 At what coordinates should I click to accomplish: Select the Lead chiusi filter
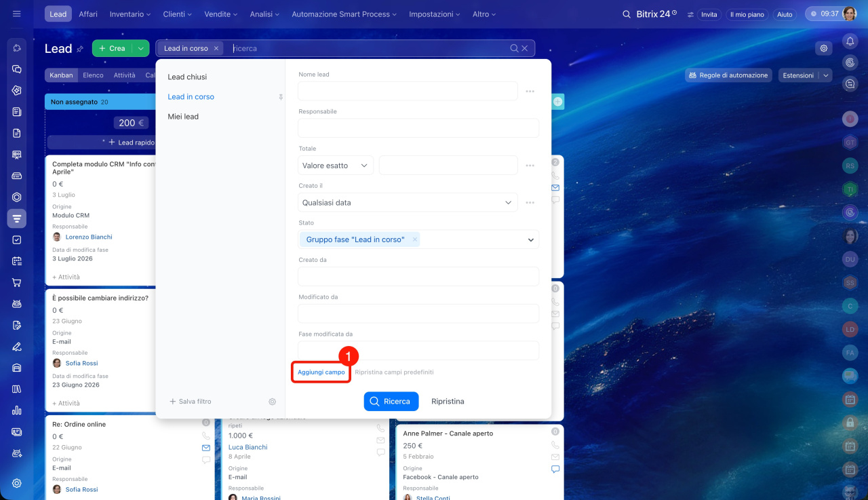187,77
